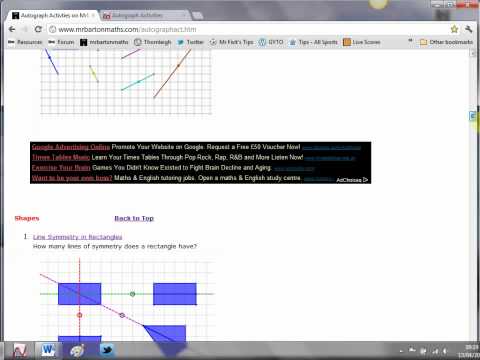The width and height of the screenshot is (480, 360).
Task: Click the Google Advertising Online ad link
Action: [71, 147]
